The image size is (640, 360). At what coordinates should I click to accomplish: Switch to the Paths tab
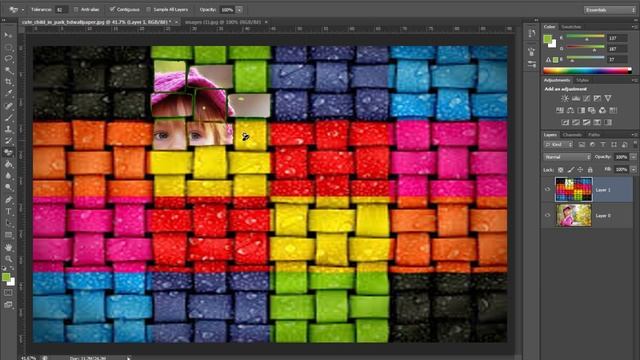(594, 134)
